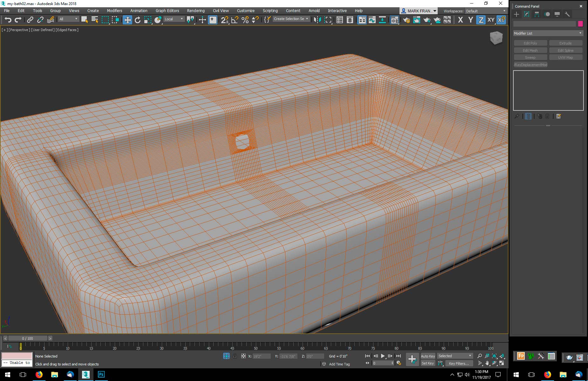Activate the Select and Move tool
588x381 pixels.
tap(127, 20)
